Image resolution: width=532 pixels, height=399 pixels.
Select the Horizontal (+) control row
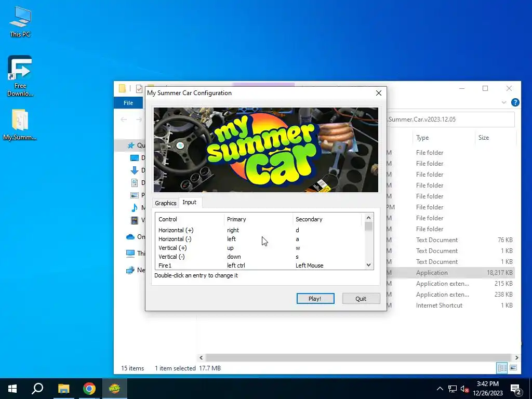pos(259,230)
